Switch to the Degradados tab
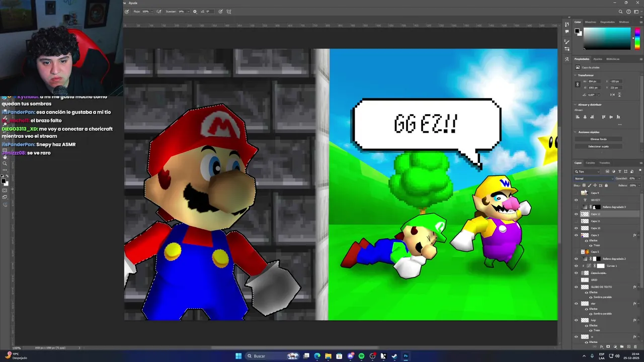The image size is (644, 362). pos(607,22)
